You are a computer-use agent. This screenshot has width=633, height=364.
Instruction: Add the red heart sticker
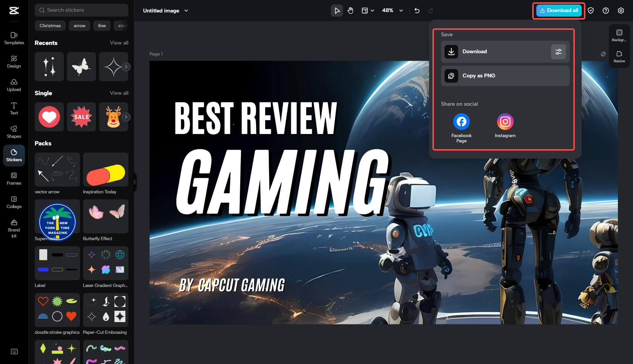click(49, 117)
